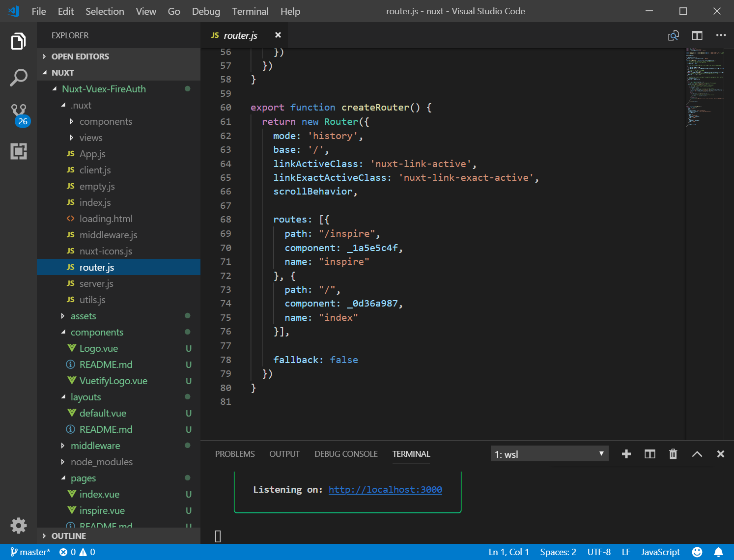734x560 pixels.
Task: Click the master branch status button
Action: point(30,552)
